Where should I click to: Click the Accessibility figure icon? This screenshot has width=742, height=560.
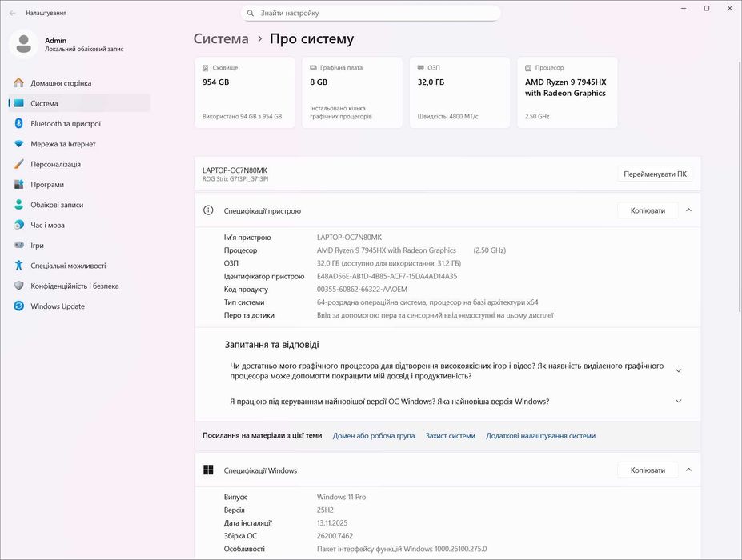point(18,266)
